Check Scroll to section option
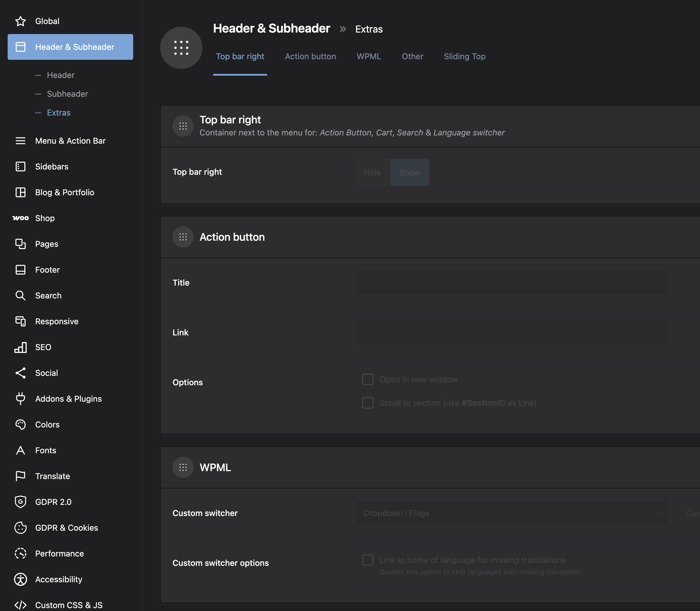This screenshot has width=700, height=611. point(368,403)
